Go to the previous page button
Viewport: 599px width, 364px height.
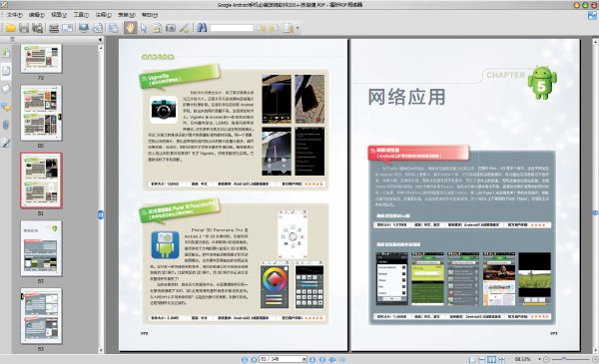coord(254,359)
